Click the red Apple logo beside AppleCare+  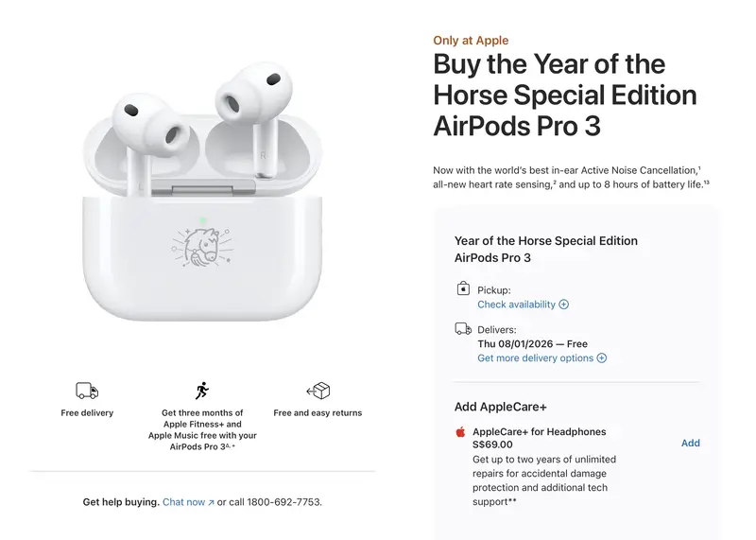[x=461, y=432]
